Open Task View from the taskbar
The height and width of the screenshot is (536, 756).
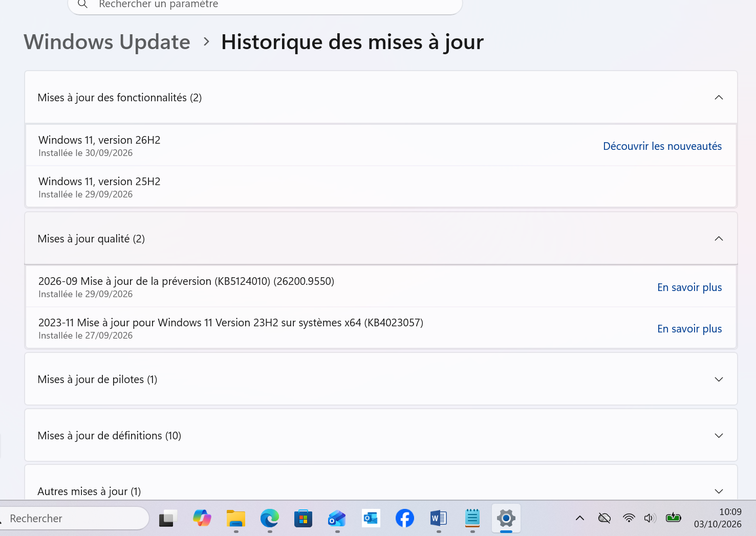(x=168, y=519)
